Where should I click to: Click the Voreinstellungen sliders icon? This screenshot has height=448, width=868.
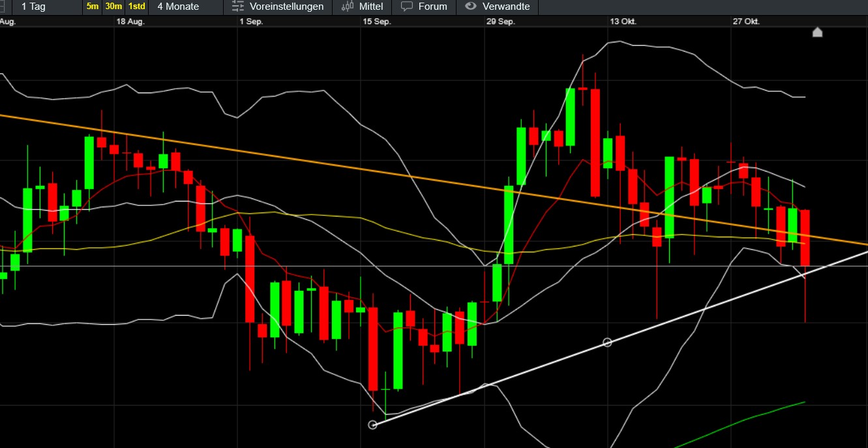coord(238,7)
